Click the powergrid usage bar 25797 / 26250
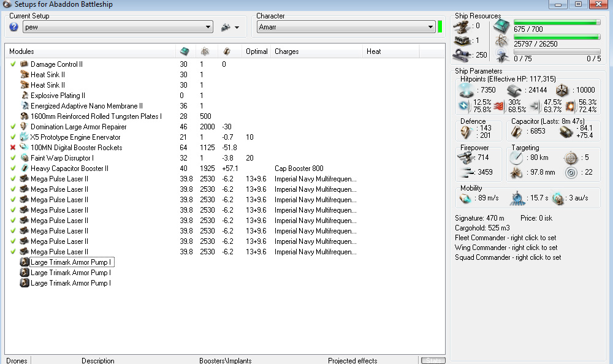Viewport: 613px width, 364px height. tap(557, 37)
